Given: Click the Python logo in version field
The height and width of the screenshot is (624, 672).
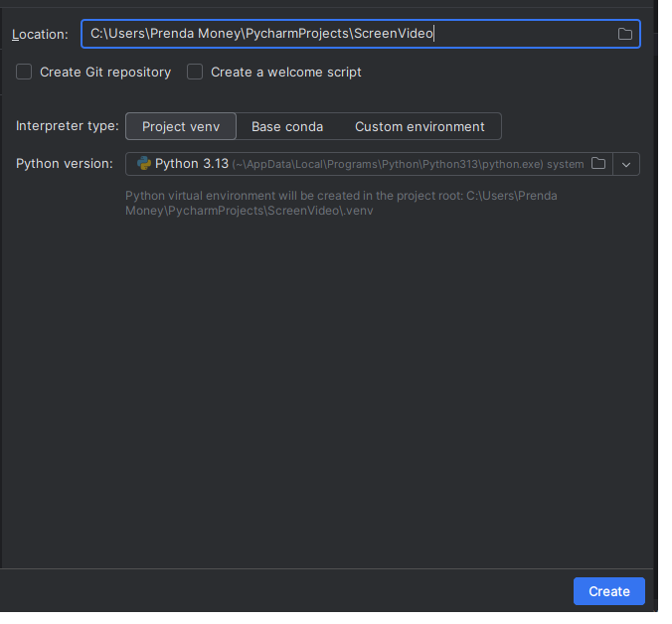Looking at the screenshot, I should 143,163.
